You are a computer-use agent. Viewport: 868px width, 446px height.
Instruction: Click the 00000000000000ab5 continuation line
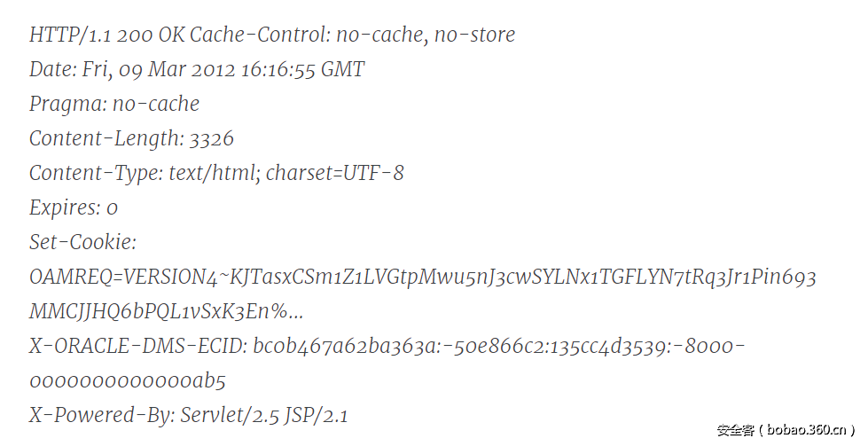click(128, 381)
